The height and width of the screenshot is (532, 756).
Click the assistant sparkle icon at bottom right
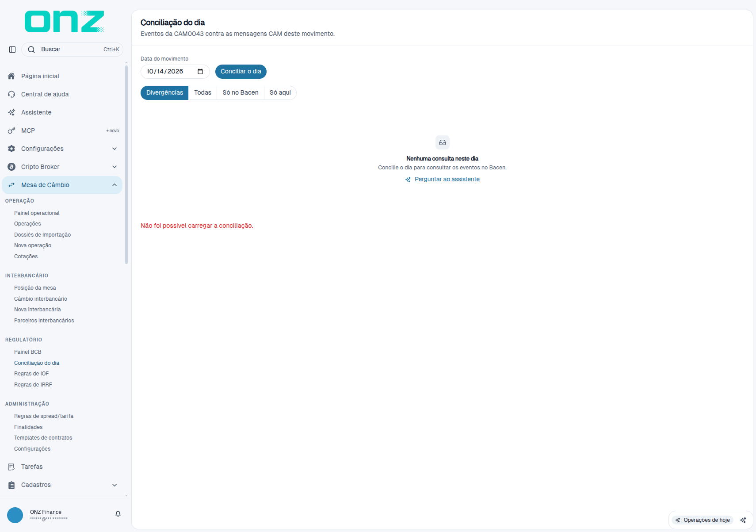[x=743, y=520]
